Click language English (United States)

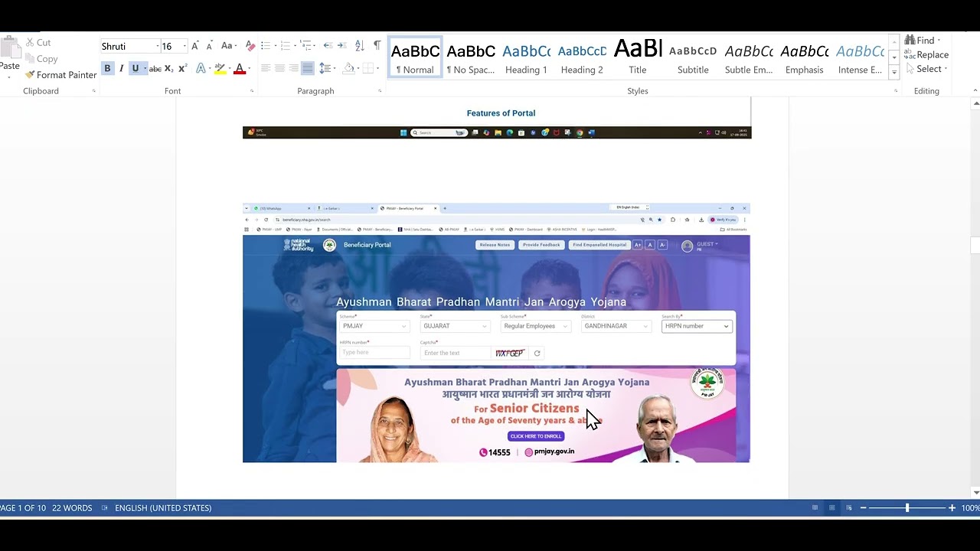pos(163,508)
